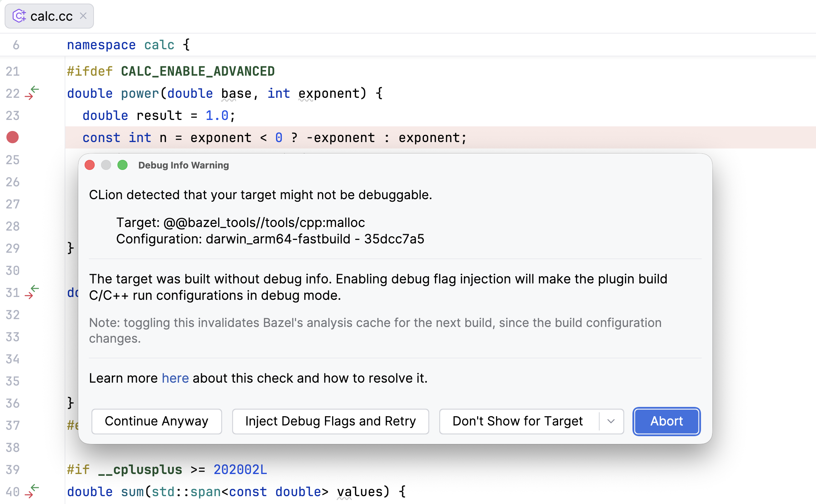The height and width of the screenshot is (504, 816).
Task: Click the 'Debug Info Warning' dialog title
Action: 184,165
